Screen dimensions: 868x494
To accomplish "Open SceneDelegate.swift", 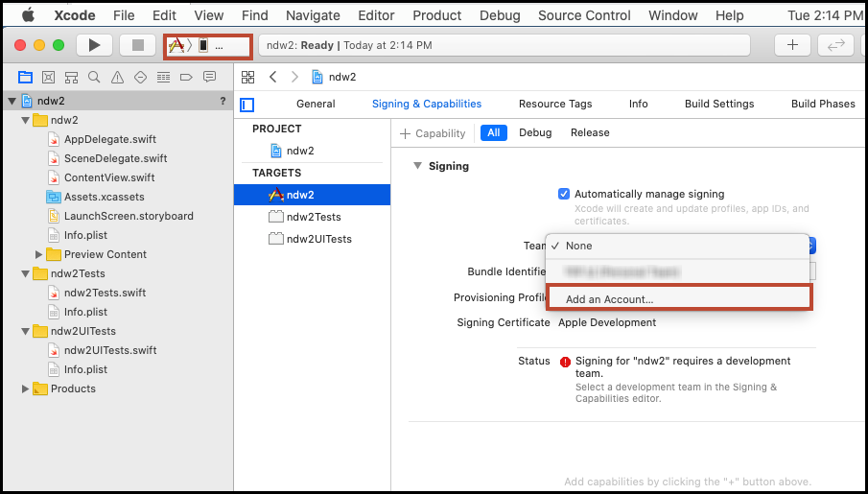I will coord(115,158).
